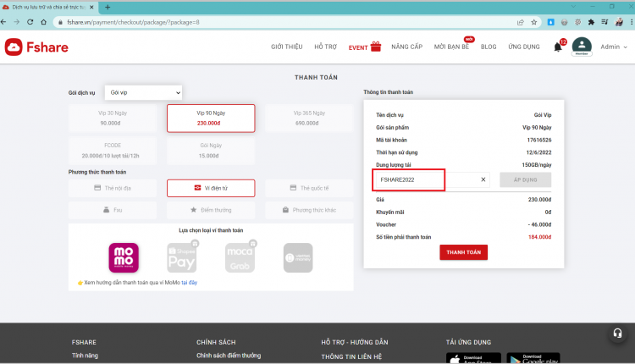Select Thẻ quốc tế payment method
635x364 pixels.
309,188
